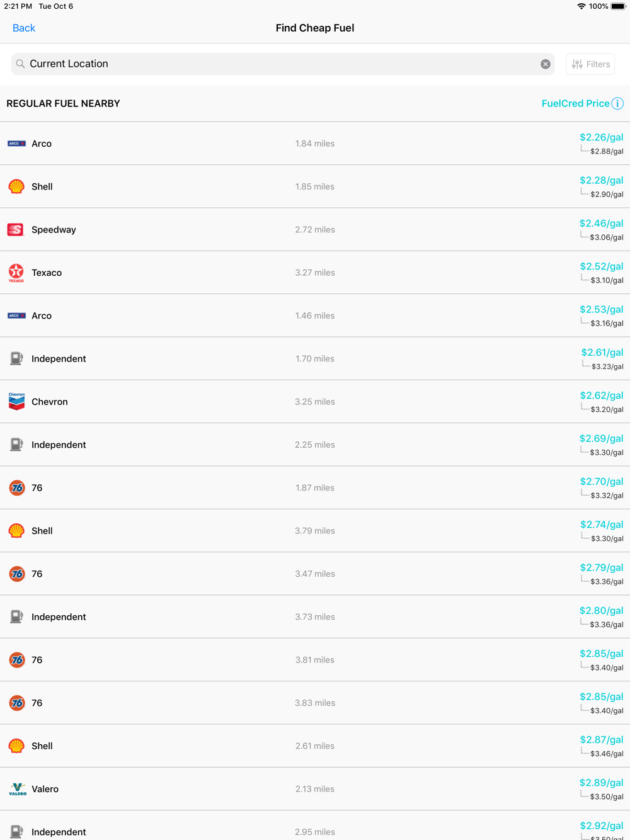The height and width of the screenshot is (840, 630).
Task: Choose the 76 station at 3.83 miles
Action: pyautogui.click(x=315, y=703)
